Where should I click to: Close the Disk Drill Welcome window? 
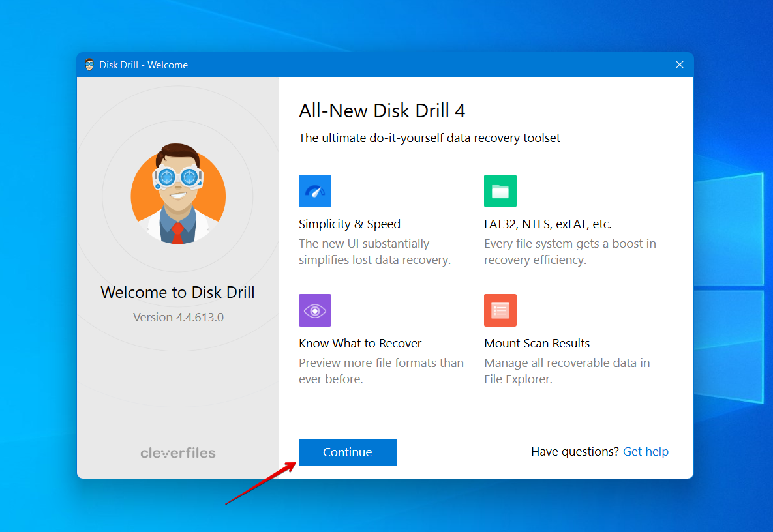(679, 65)
